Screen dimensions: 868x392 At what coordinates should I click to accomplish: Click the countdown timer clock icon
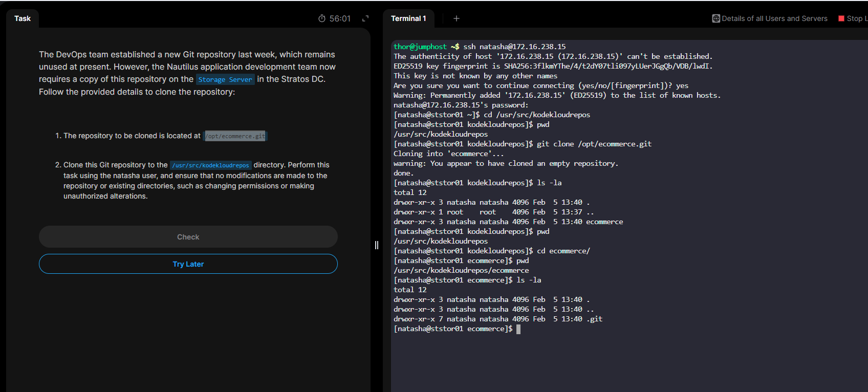[322, 18]
